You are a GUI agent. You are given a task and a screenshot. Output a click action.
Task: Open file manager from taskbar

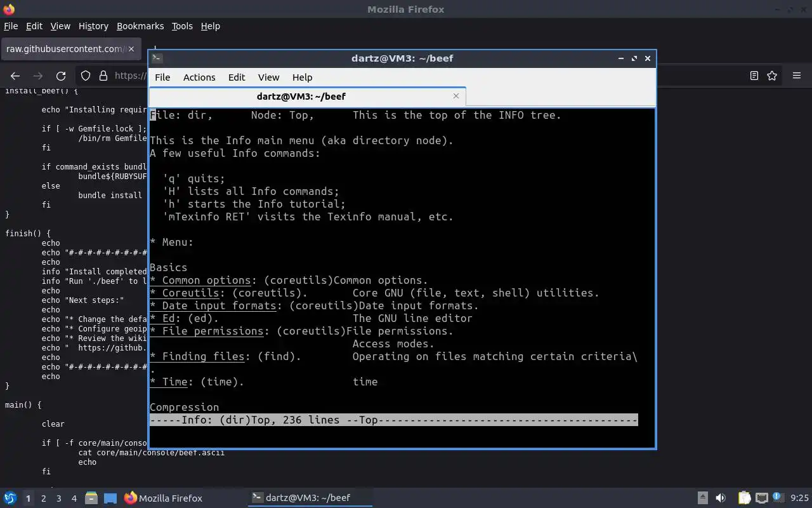[91, 498]
